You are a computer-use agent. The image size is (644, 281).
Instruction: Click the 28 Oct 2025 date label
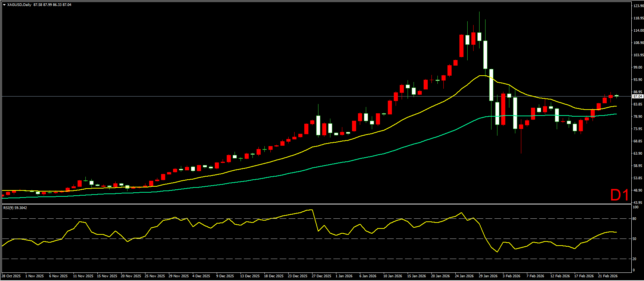tap(11, 276)
